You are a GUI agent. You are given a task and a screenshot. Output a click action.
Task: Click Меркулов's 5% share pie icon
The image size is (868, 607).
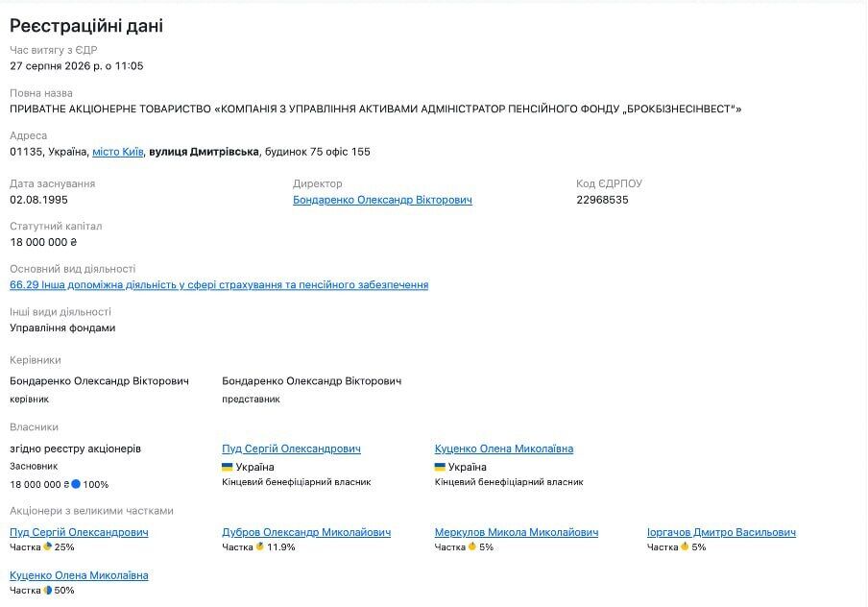point(472,546)
